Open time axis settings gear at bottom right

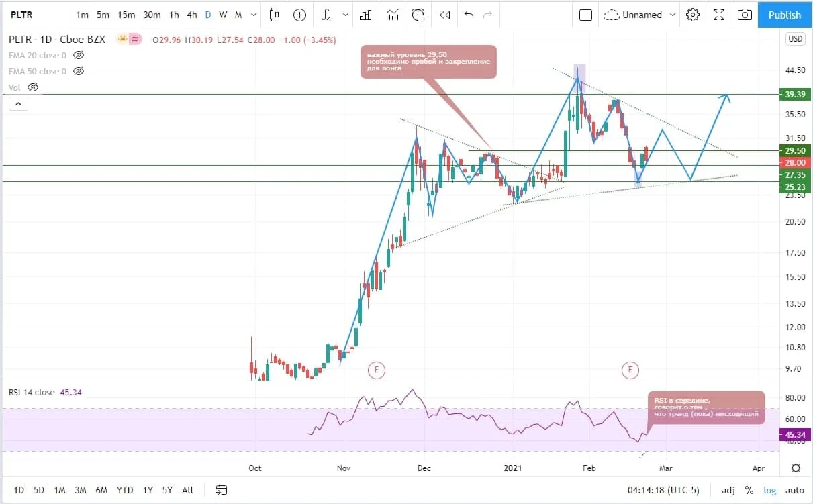point(796,468)
